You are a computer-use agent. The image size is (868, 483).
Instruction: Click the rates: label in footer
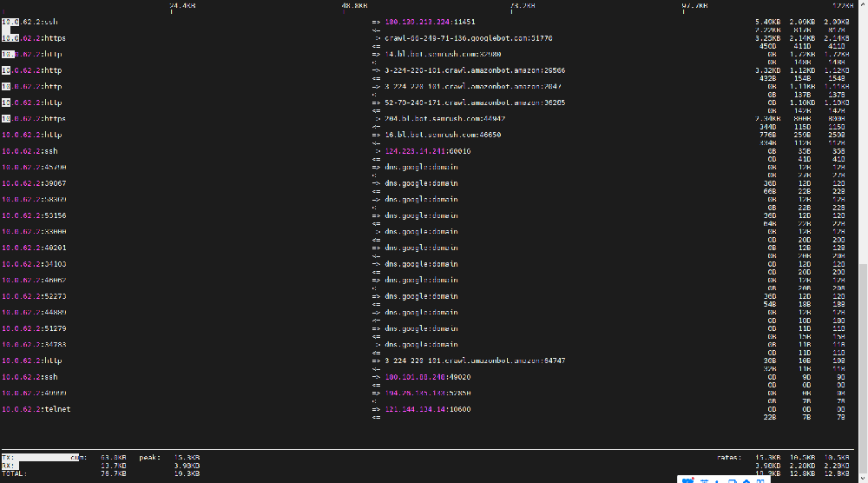click(729, 458)
